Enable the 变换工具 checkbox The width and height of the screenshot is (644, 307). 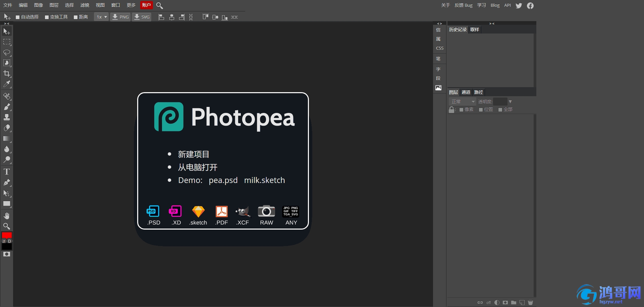point(47,17)
